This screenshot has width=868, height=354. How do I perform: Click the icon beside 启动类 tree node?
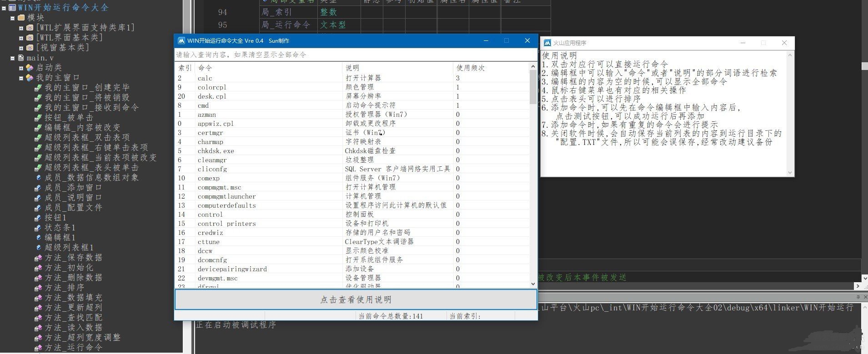[30, 68]
